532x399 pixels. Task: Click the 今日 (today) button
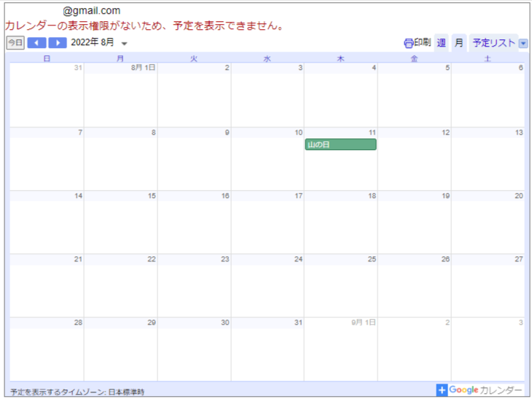[x=15, y=43]
